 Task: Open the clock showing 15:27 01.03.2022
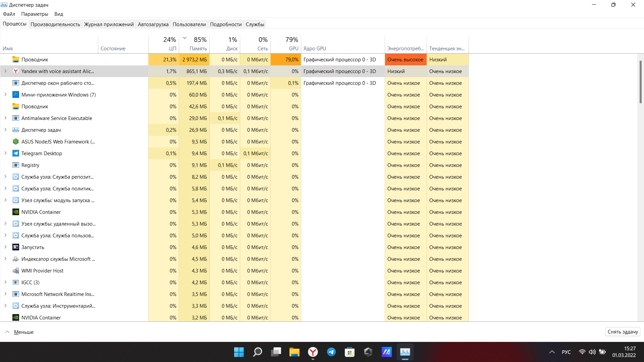624,352
